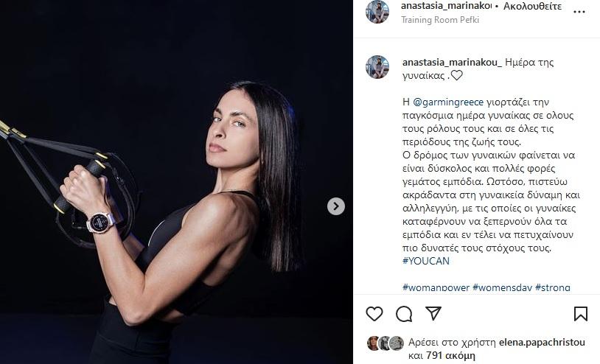The image size is (600, 364).
Task: View the 791 ακόμη likers list
Action: (x=450, y=356)
